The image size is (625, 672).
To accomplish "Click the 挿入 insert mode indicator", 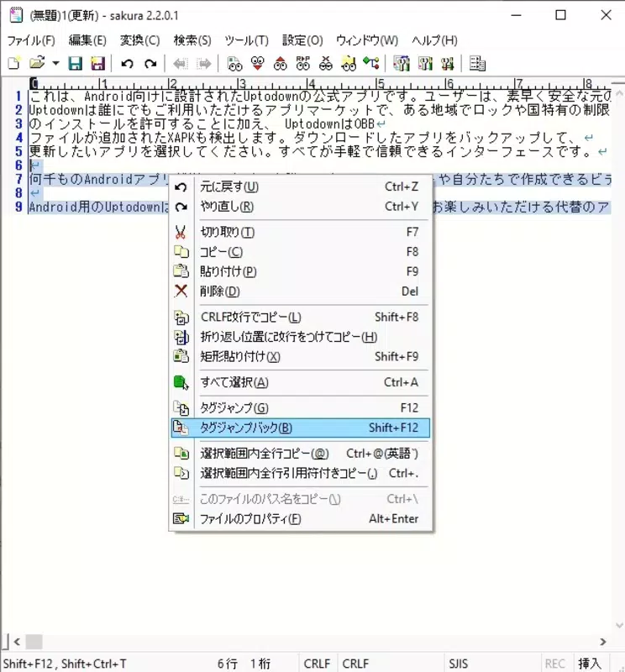I will point(591,664).
